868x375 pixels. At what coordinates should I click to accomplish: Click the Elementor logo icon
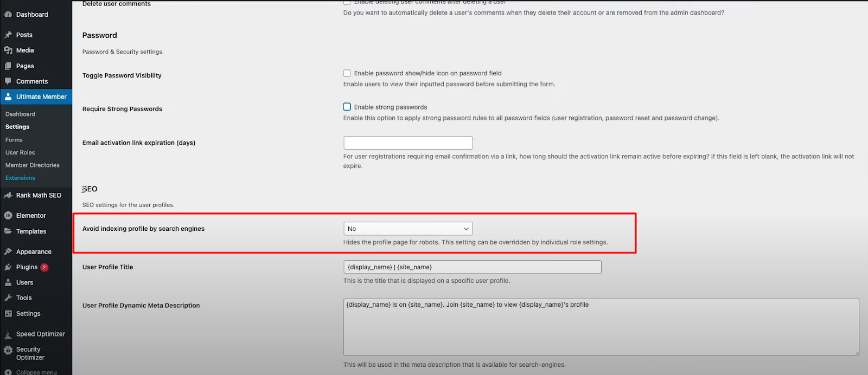(8, 216)
